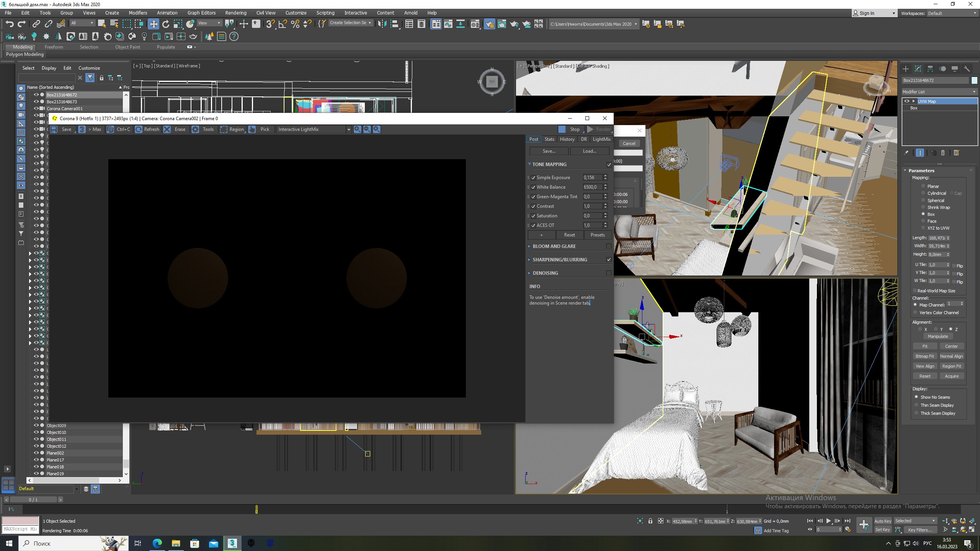Enable Denoising checkbox
The height and width of the screenshot is (551, 980).
click(x=609, y=273)
